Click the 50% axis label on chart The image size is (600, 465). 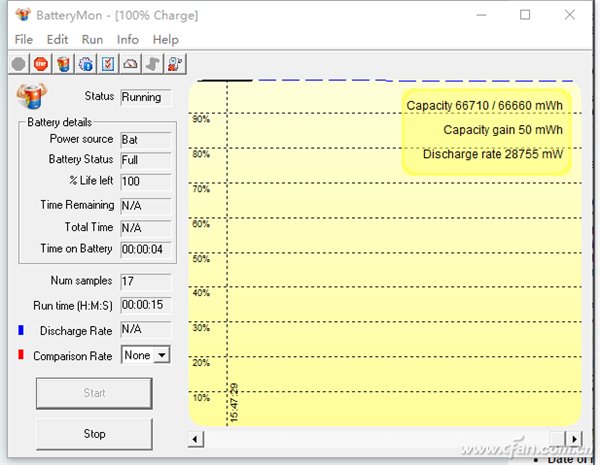click(201, 259)
